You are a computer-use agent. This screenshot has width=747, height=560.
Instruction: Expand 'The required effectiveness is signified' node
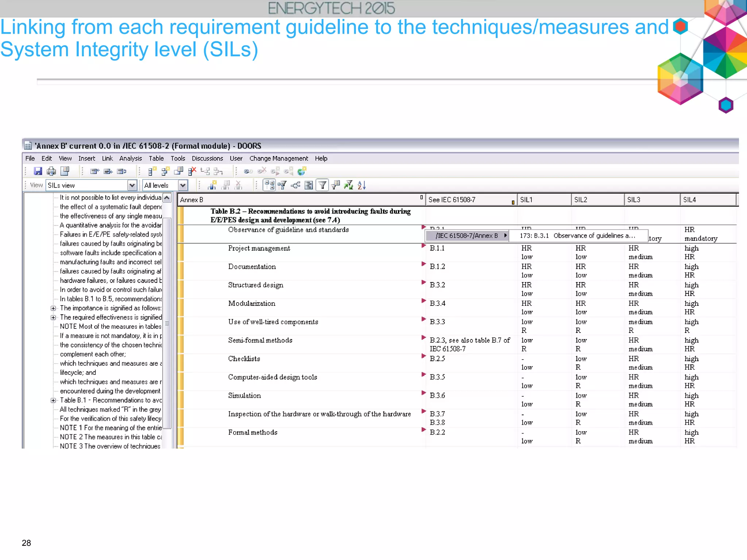(x=53, y=318)
